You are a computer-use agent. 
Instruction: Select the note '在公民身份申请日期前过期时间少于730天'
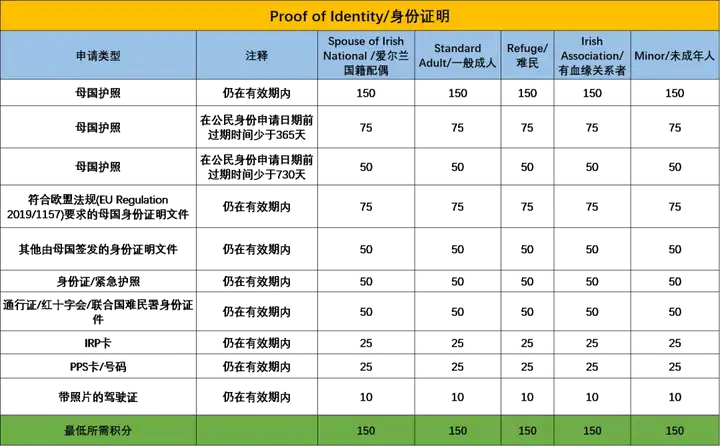coord(257,167)
